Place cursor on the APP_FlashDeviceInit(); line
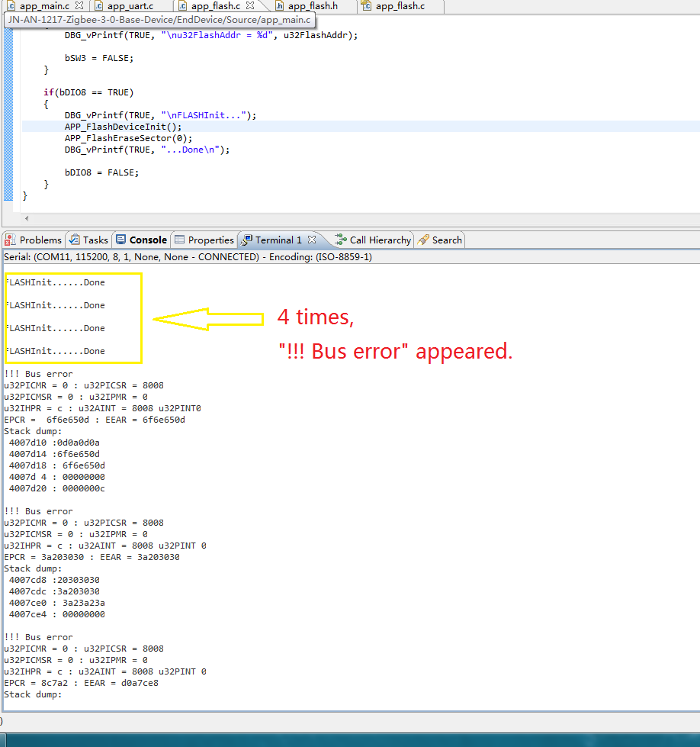This screenshot has width=700, height=747. [123, 127]
